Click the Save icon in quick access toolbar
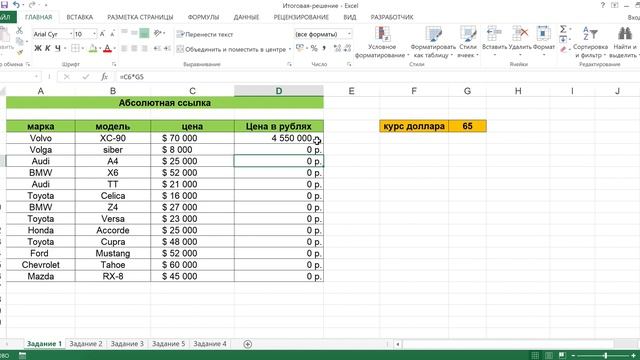The image size is (640, 360). [4, 5]
